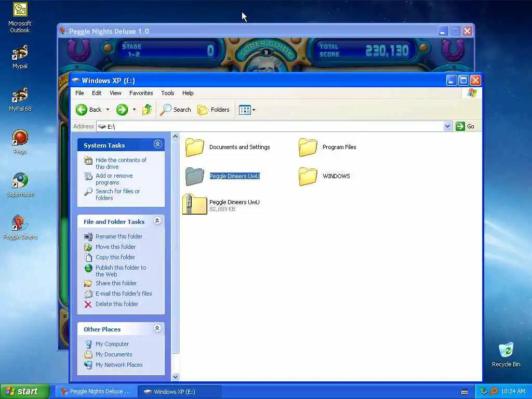
Task: Select highlighted Peggle Dineers UwU folder icon
Action: click(x=195, y=177)
